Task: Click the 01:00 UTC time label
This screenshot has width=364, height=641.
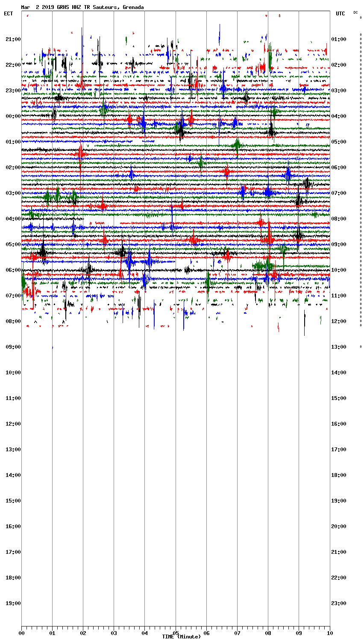Action: coord(339,39)
